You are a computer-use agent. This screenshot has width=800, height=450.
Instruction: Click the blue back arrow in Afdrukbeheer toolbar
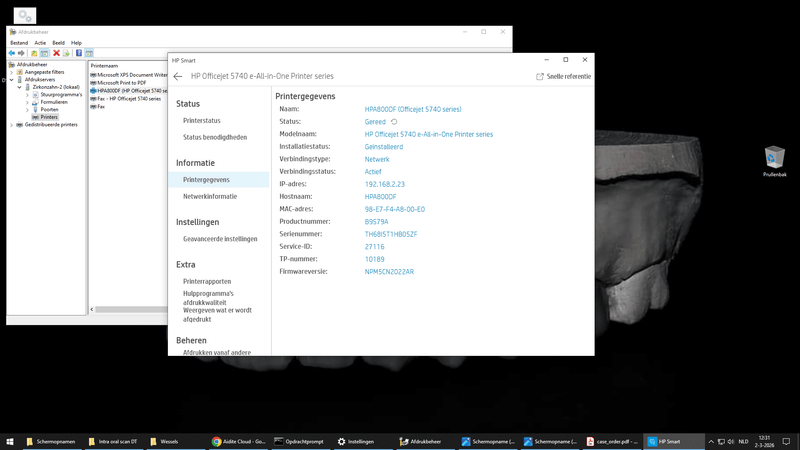pos(11,53)
